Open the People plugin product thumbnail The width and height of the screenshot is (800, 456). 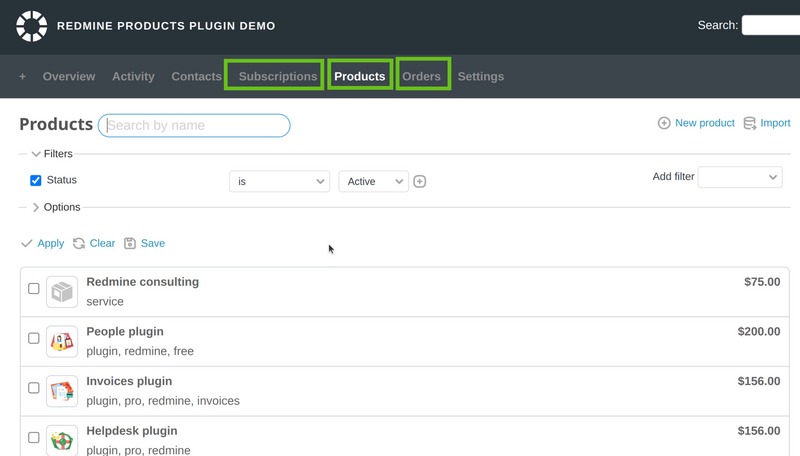point(62,341)
